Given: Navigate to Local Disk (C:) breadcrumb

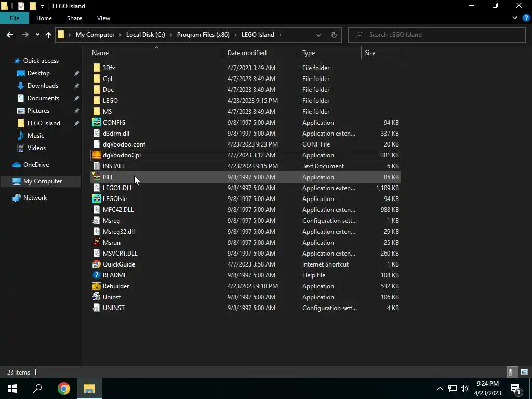Looking at the screenshot, I should pos(145,35).
